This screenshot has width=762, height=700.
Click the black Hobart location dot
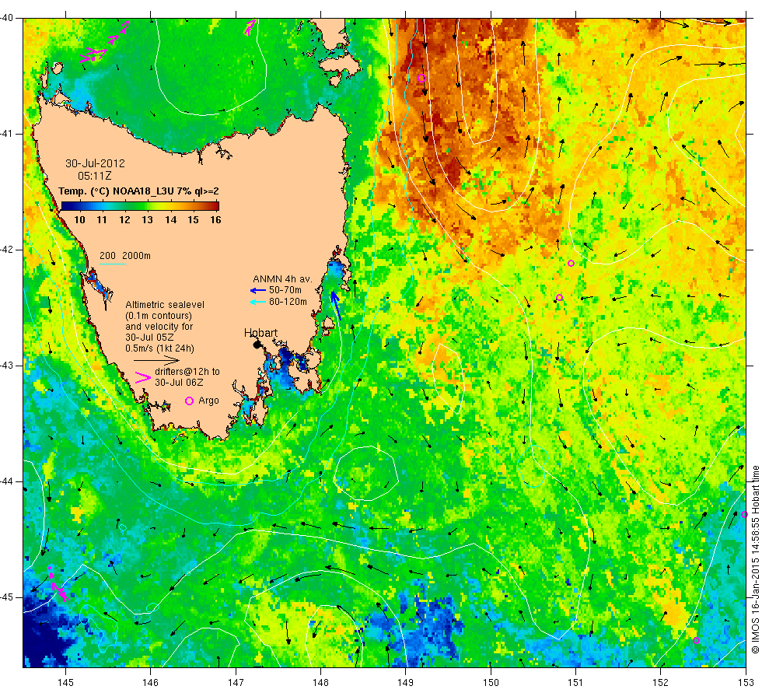257,344
